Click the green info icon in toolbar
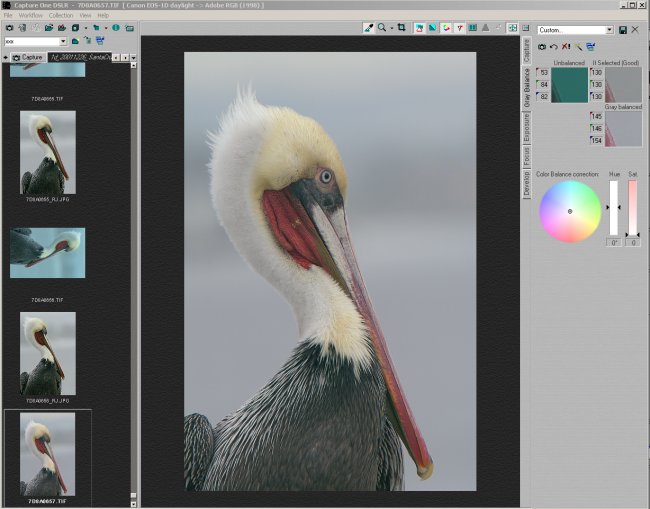Screen dimensions: 650x509 [x=116, y=28]
